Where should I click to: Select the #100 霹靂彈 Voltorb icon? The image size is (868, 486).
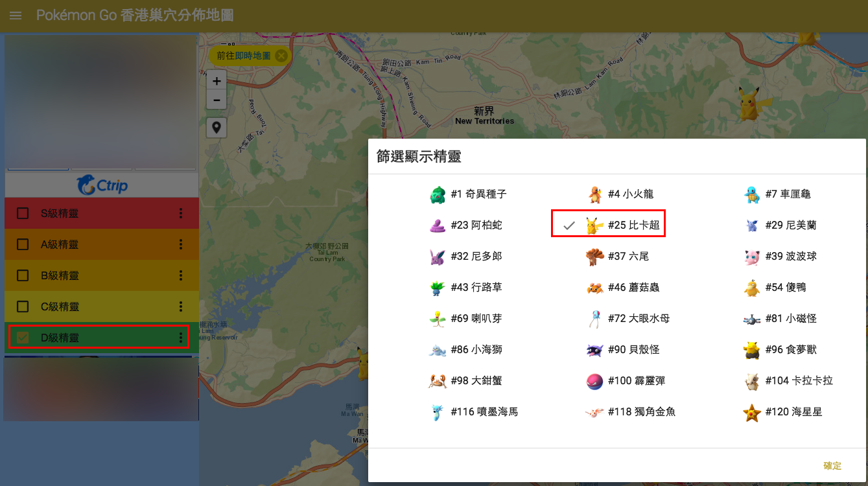pyautogui.click(x=595, y=381)
